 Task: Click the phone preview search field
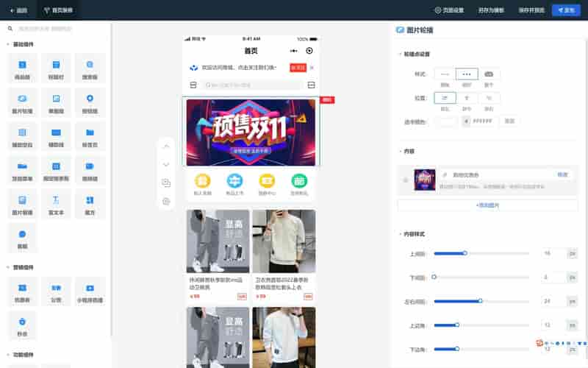click(252, 85)
